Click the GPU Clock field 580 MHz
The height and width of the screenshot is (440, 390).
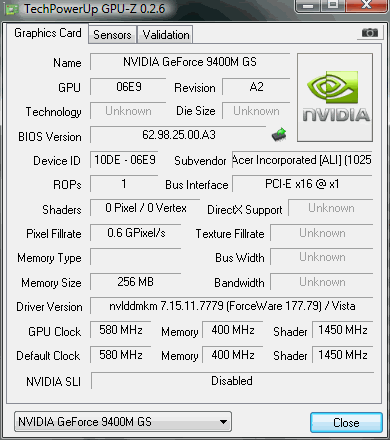(121, 330)
